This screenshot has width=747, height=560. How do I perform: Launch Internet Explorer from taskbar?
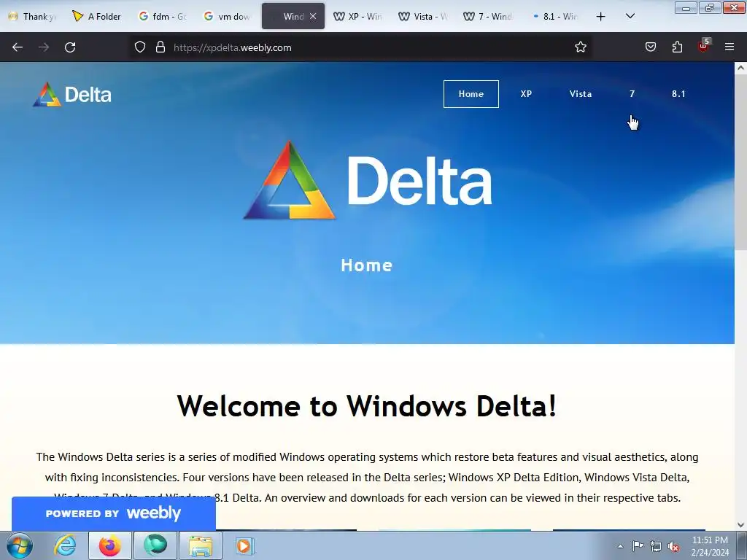point(65,545)
